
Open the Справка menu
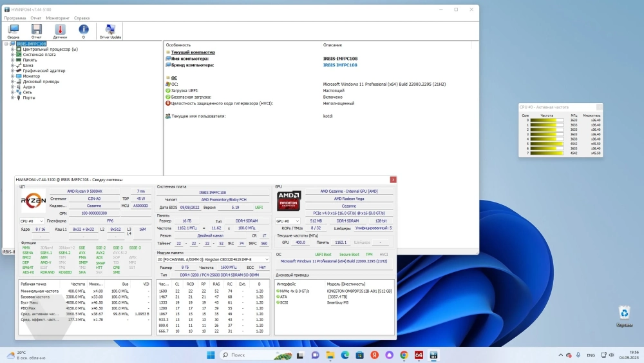click(x=82, y=18)
